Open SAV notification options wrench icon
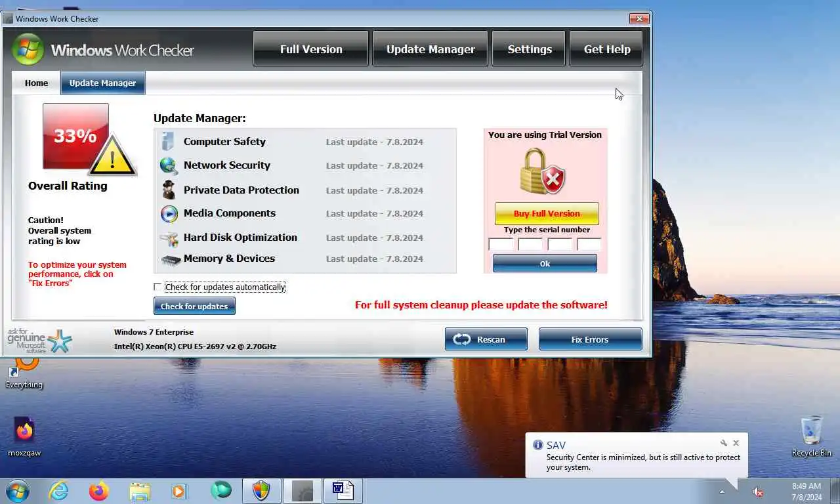This screenshot has height=504, width=840. [x=724, y=443]
